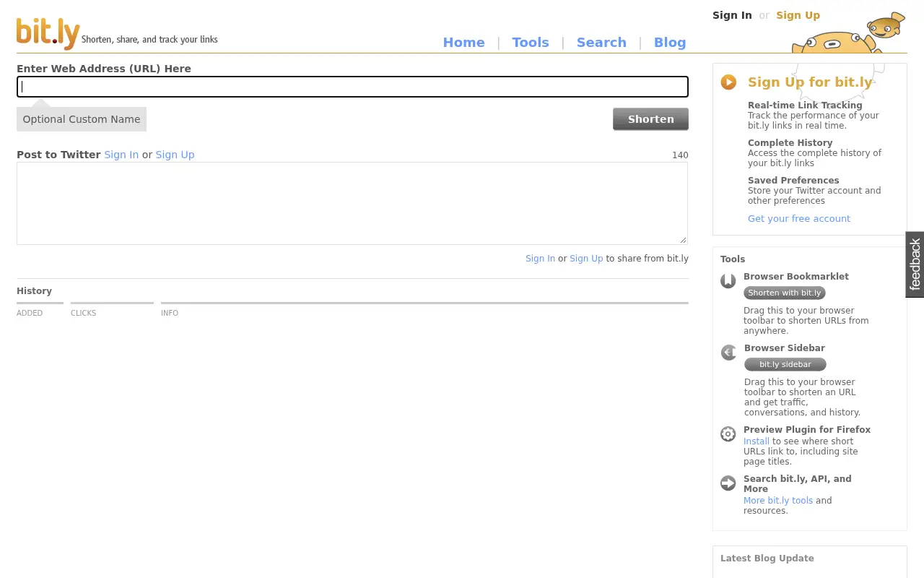924x578 pixels.
Task: Click Sign In next to Post to Twitter
Action: coord(121,155)
